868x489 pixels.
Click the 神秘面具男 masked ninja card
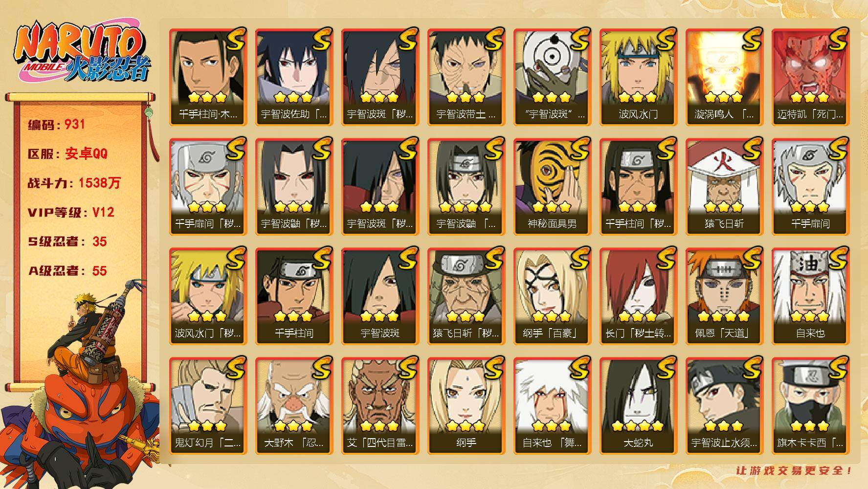point(552,187)
